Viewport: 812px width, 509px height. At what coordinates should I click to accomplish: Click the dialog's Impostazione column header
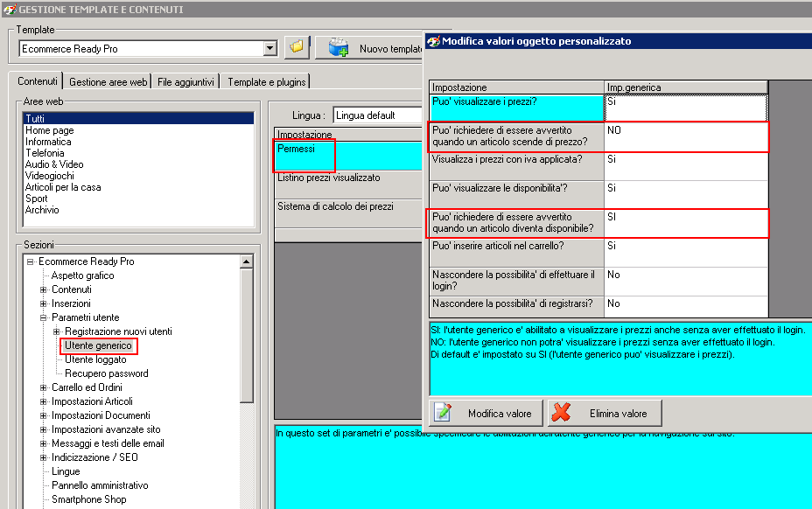(517, 87)
